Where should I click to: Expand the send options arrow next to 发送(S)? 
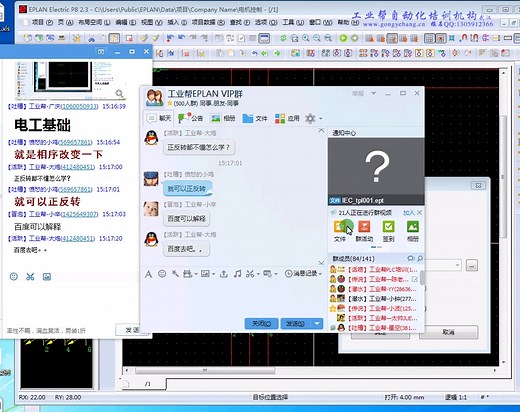tap(317, 323)
